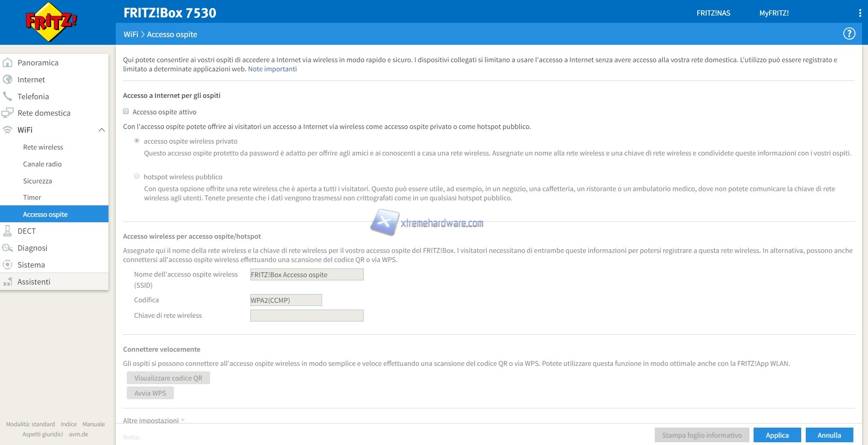868x445 pixels.
Task: Open the help question mark icon
Action: click(849, 34)
